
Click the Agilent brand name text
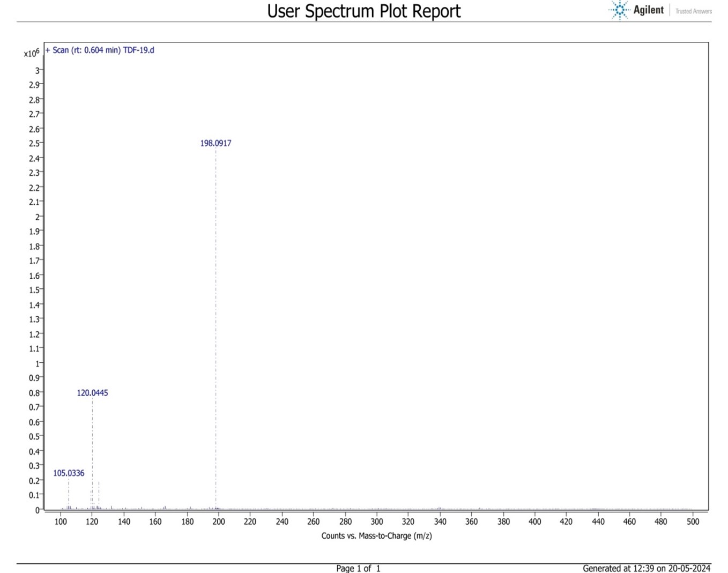pyautogui.click(x=648, y=10)
